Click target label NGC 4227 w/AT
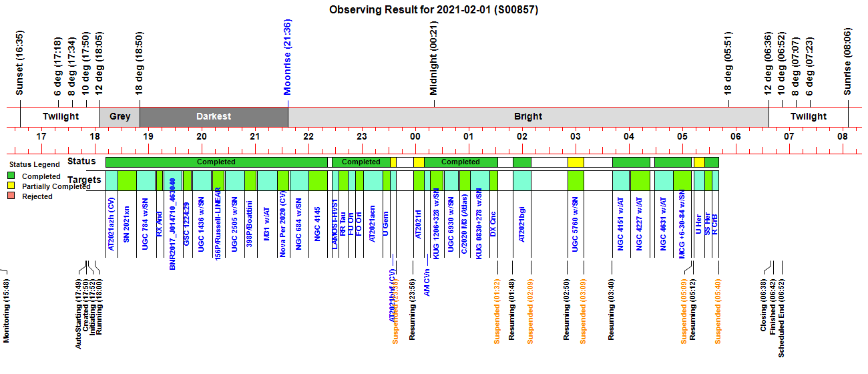The height and width of the screenshot is (374, 868). click(640, 225)
